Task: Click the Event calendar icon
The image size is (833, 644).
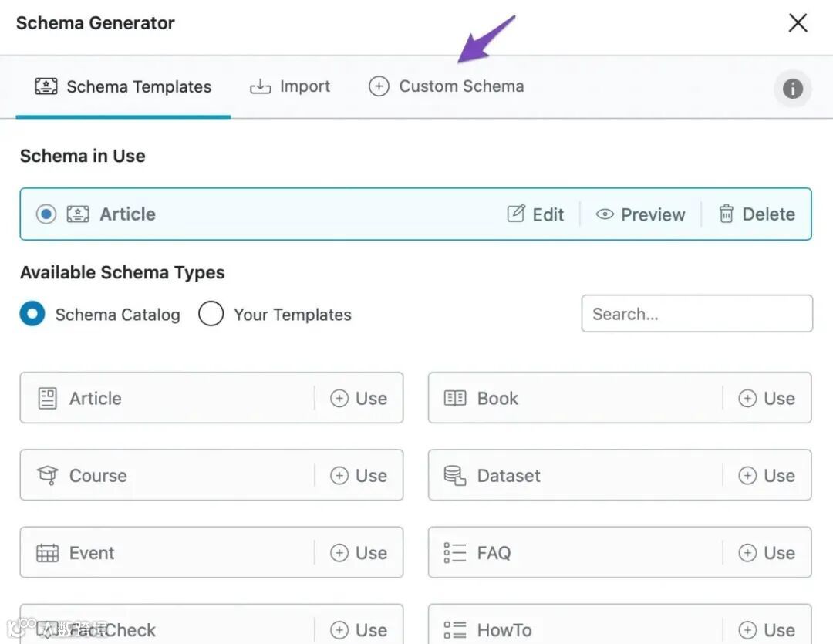Action: [47, 553]
